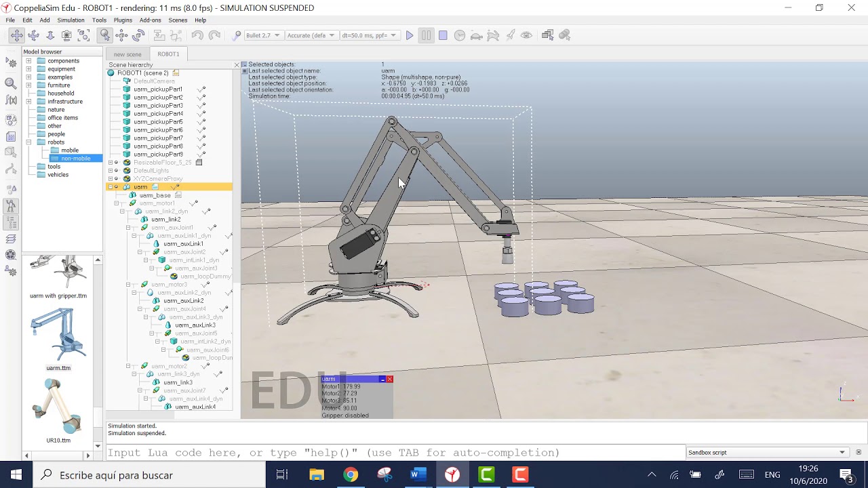This screenshot has height=488, width=868.
Task: Select uarm_pickupPart5 in scene hierarchy
Action: (x=158, y=122)
